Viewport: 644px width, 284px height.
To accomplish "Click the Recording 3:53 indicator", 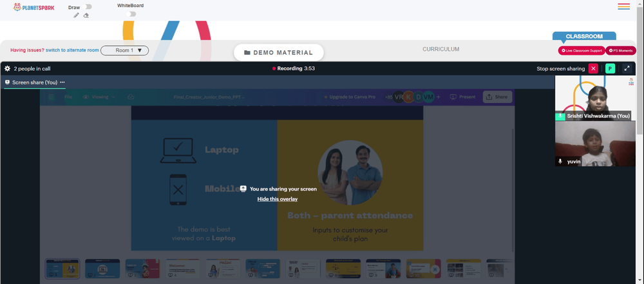I will pos(294,69).
